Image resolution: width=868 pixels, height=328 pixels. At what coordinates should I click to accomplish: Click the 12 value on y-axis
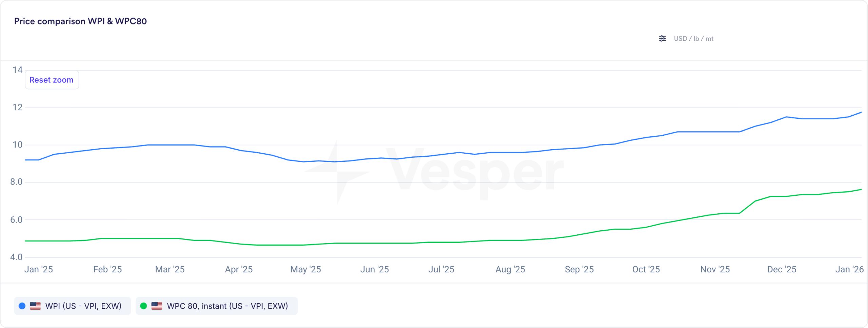coord(18,108)
